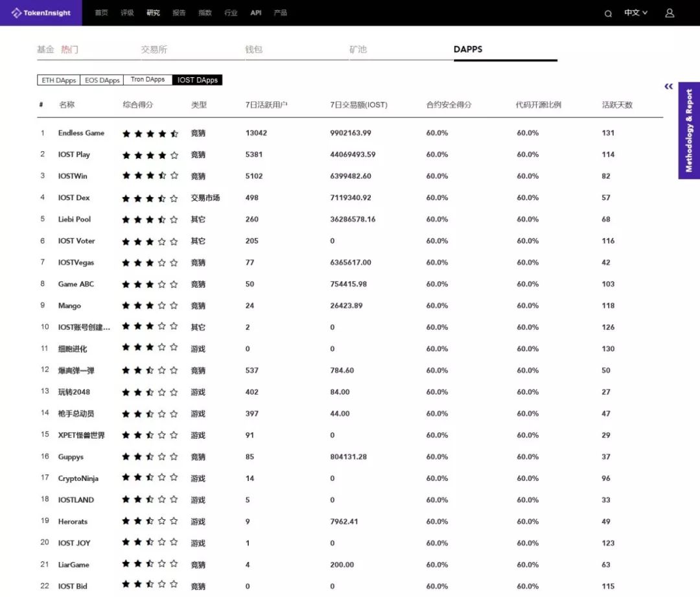Open the Mango entry
Image resolution: width=700 pixels, height=597 pixels.
click(x=69, y=305)
